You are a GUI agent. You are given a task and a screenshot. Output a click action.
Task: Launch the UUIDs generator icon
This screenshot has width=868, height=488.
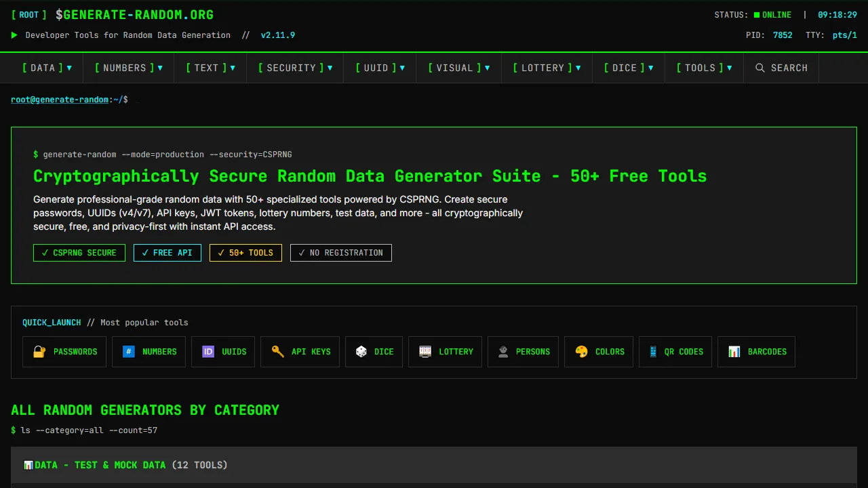coord(208,351)
